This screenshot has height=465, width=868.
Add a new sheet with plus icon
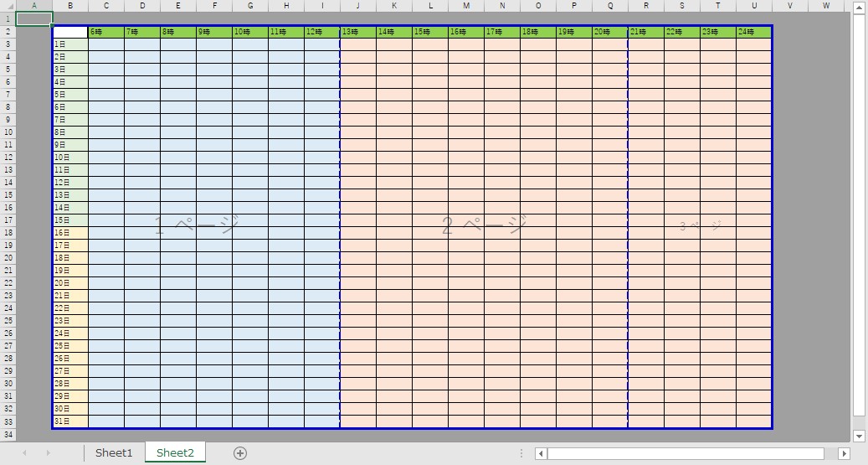[239, 452]
